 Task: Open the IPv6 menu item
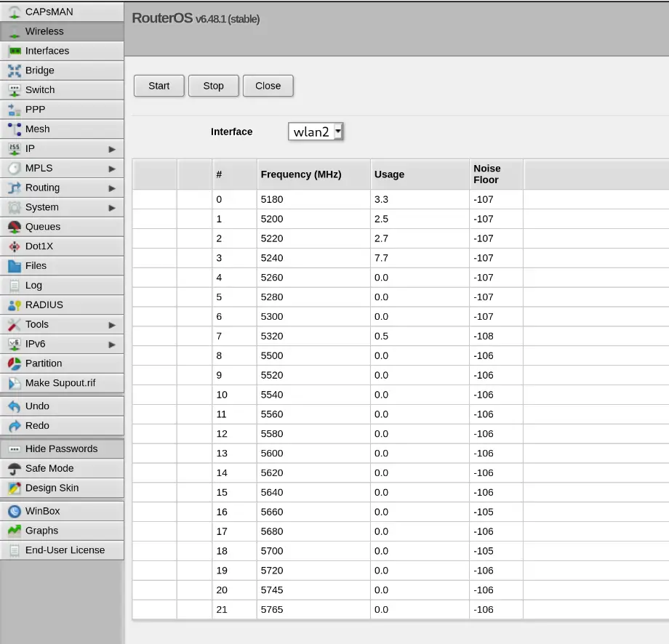(63, 345)
